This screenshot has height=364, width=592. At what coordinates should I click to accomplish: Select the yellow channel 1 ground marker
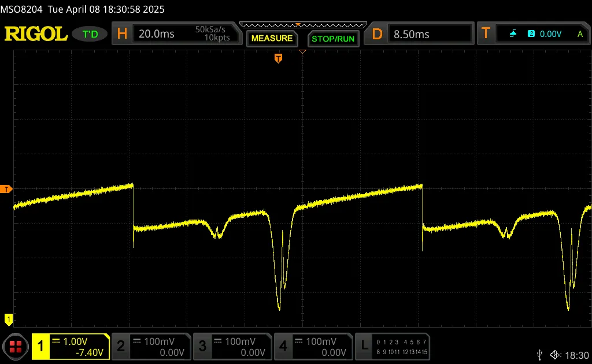point(8,320)
